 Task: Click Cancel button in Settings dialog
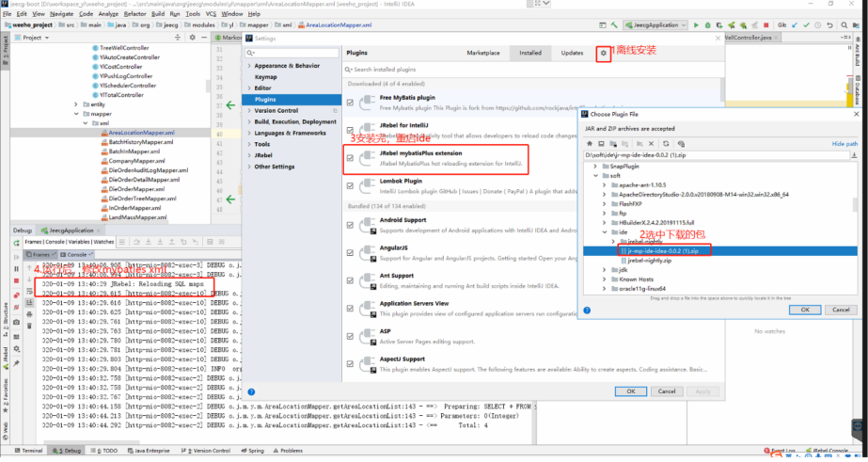click(667, 391)
